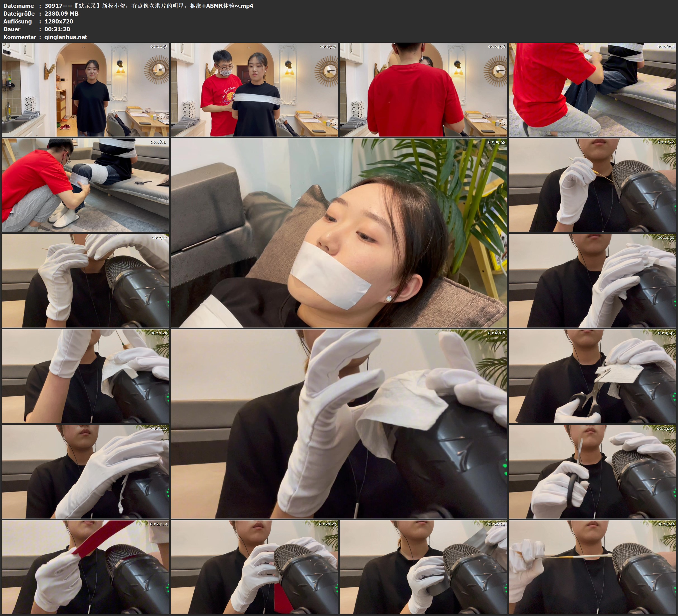Select the frame timestamped 00:28:02
The width and height of the screenshot is (678, 616).
click(424, 567)
